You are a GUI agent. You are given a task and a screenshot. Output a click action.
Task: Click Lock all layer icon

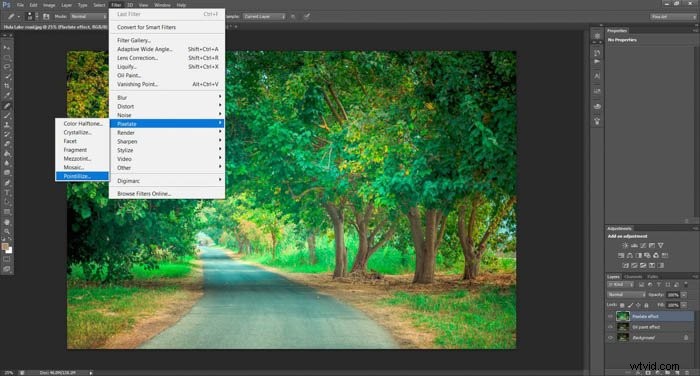pos(646,305)
